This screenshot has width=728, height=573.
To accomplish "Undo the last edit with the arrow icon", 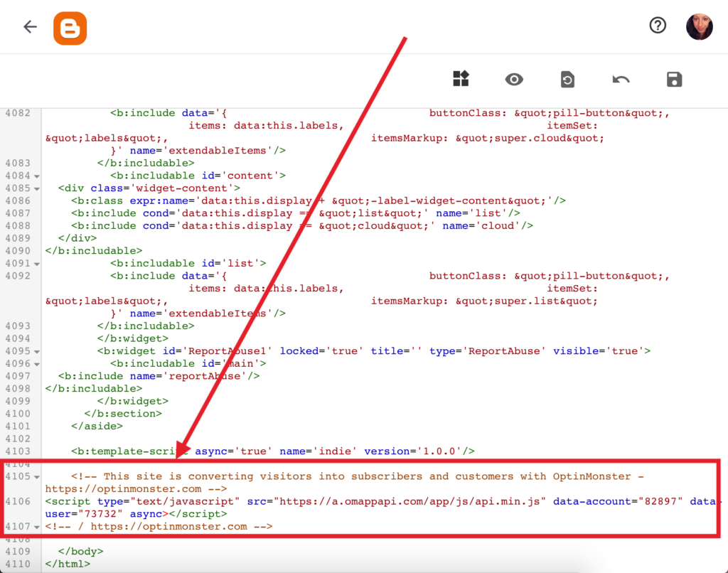I will click(620, 79).
